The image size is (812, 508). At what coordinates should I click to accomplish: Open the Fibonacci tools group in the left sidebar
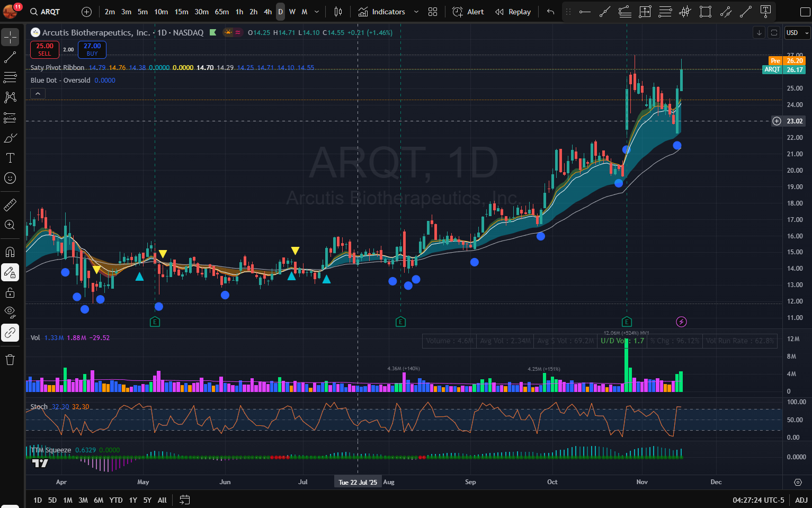[x=10, y=77]
